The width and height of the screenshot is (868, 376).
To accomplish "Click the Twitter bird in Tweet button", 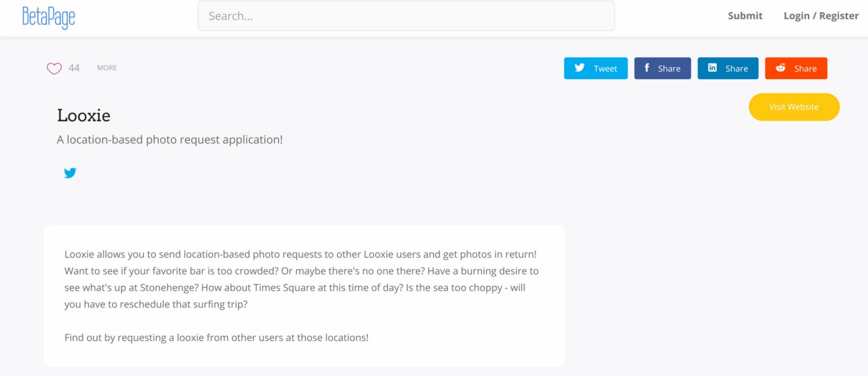I will pyautogui.click(x=579, y=68).
